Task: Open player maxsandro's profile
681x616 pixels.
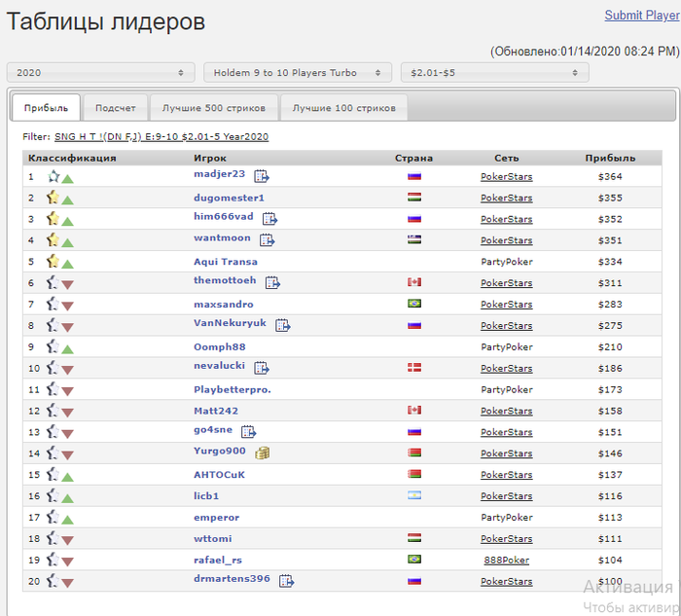Action: 224,304
